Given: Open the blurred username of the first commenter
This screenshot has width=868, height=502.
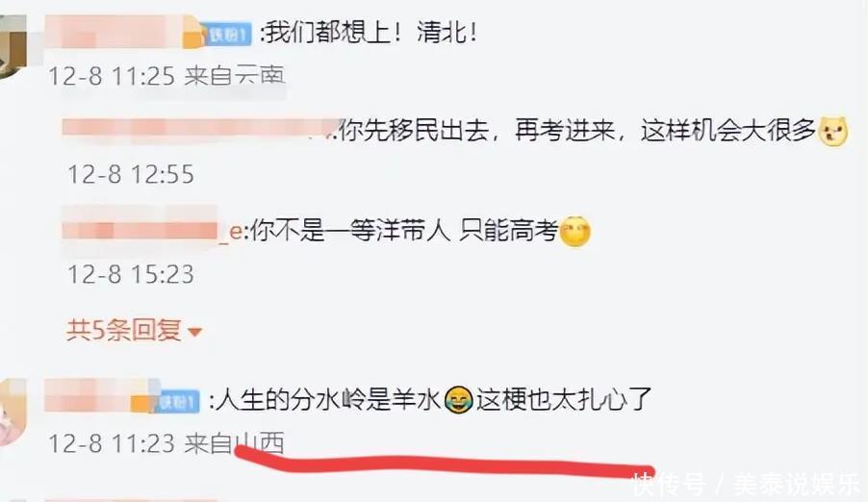Looking at the screenshot, I should [x=123, y=33].
